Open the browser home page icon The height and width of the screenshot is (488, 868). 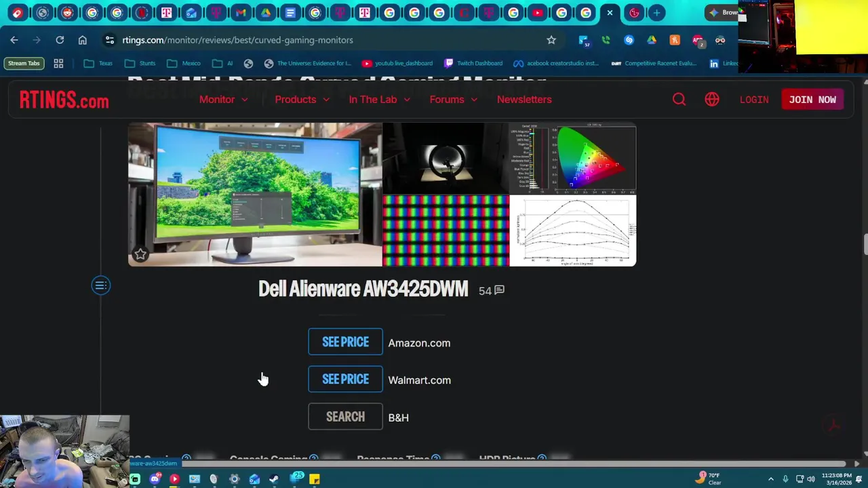[83, 40]
